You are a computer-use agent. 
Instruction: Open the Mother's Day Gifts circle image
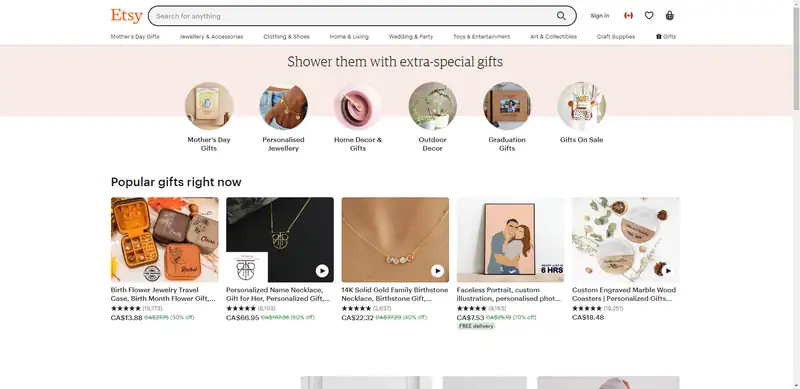pos(209,106)
